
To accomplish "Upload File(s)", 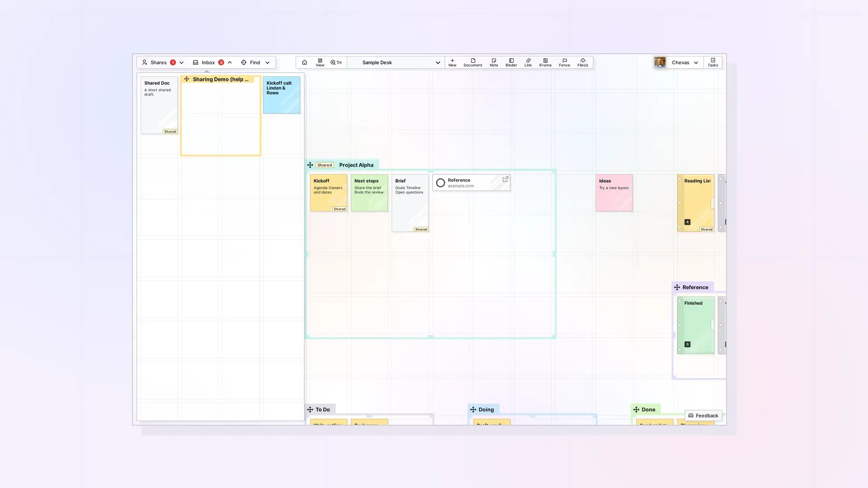I will [583, 62].
